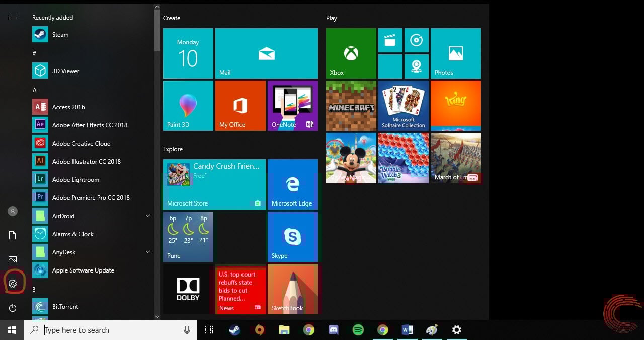Open Word from the taskbar
The image size is (644, 340).
(x=408, y=330)
